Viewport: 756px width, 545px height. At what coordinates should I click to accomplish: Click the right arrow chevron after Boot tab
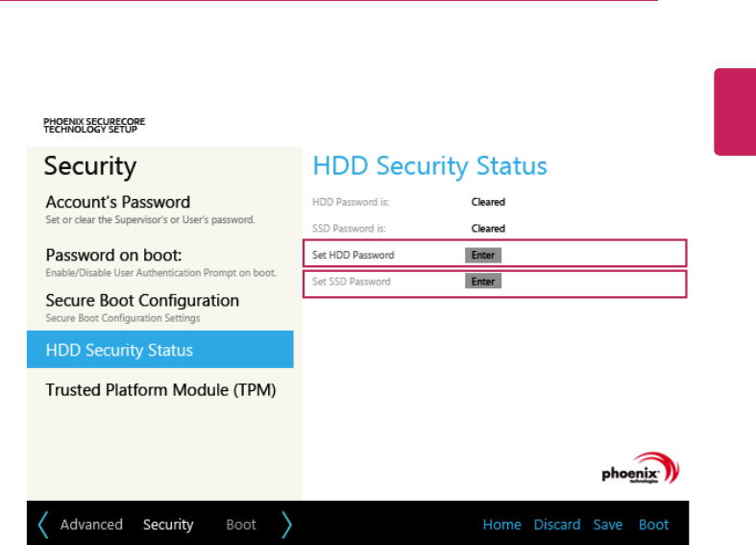point(286,525)
